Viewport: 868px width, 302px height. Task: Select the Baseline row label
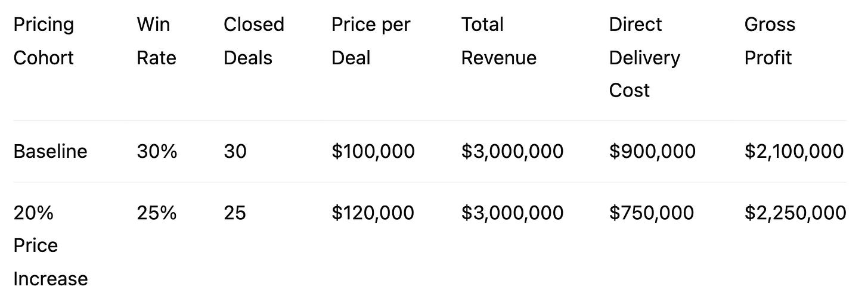pyautogui.click(x=50, y=151)
